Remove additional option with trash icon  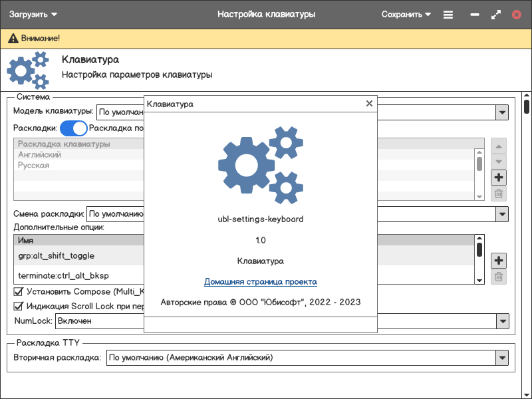[499, 277]
